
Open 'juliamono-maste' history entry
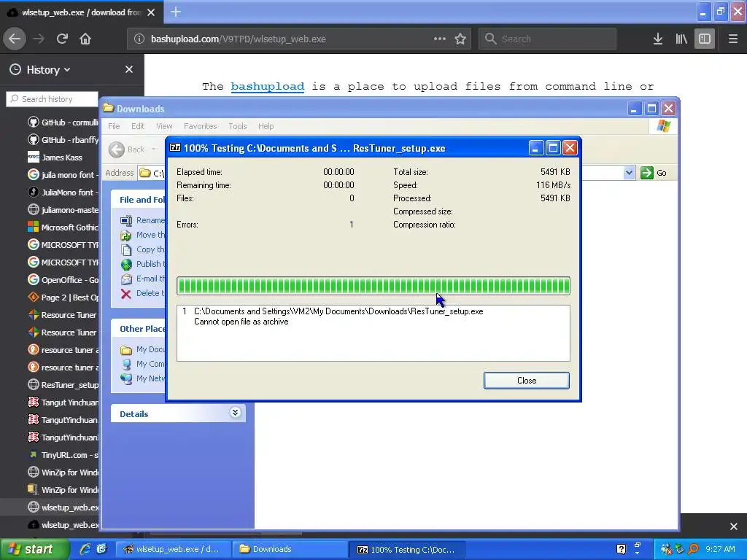click(x=63, y=210)
